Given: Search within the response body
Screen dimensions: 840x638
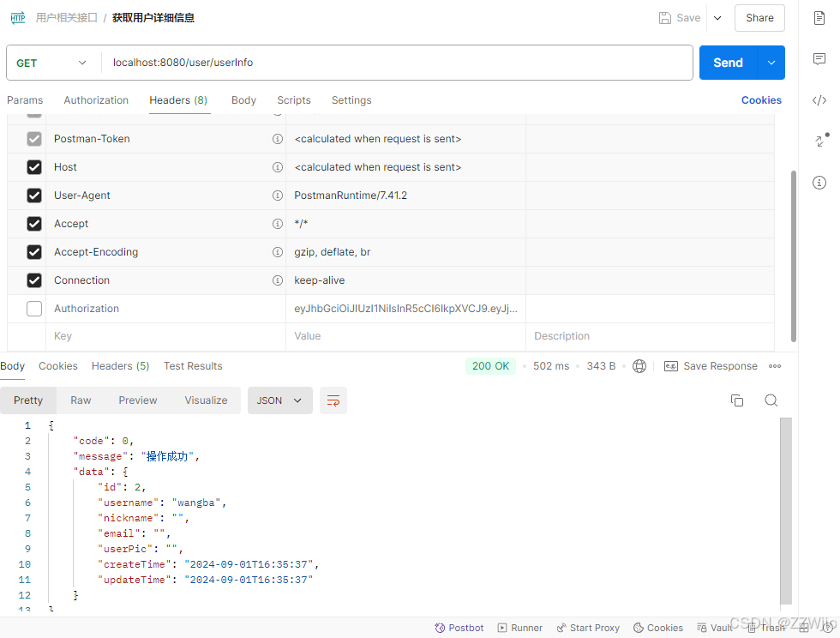Looking at the screenshot, I should point(771,400).
